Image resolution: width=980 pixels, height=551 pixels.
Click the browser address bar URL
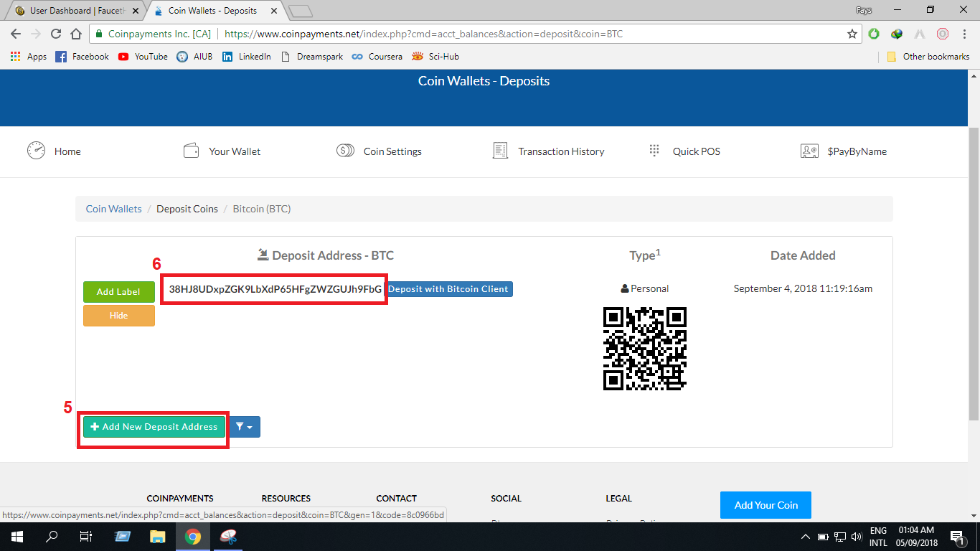point(502,34)
